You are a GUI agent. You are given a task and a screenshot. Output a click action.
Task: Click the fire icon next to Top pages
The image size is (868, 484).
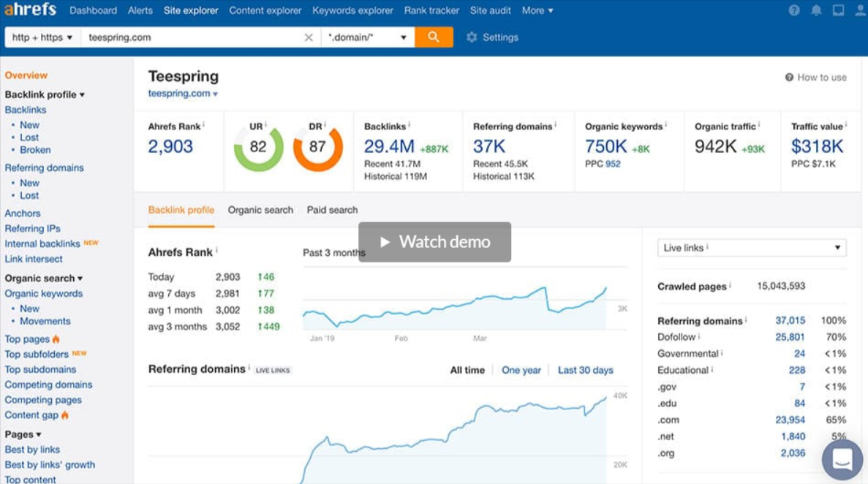(58, 339)
